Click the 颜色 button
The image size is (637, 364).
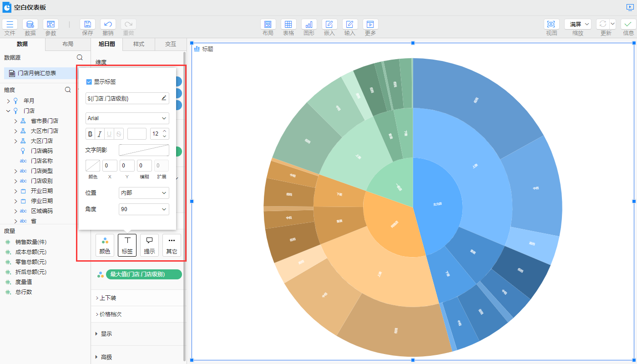click(105, 245)
